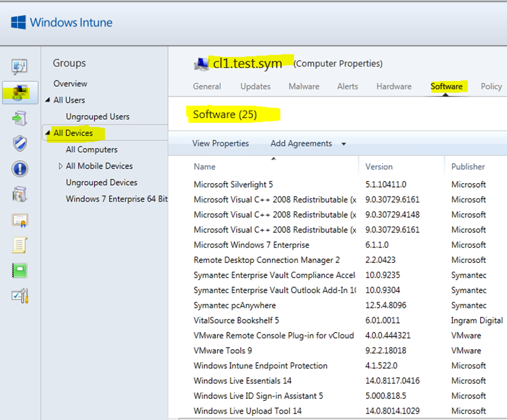Click the Ingram Digital publisher cell
507x420 pixels.
coord(477,320)
